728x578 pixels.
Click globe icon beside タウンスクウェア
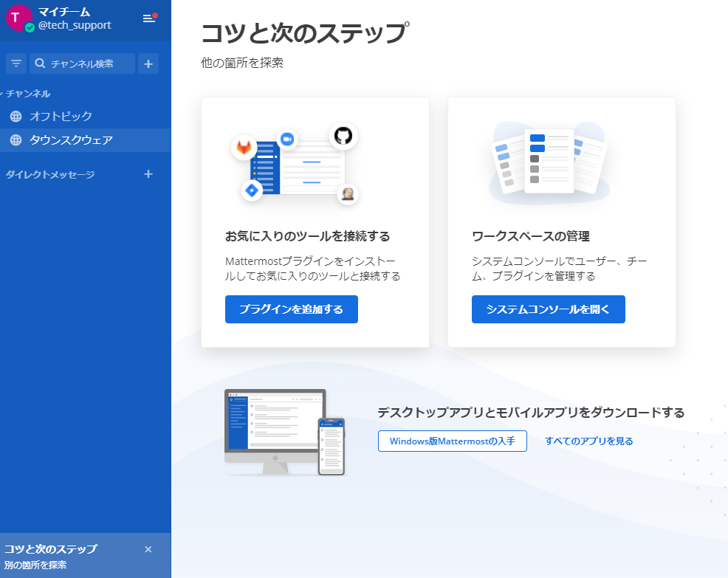pos(16,140)
